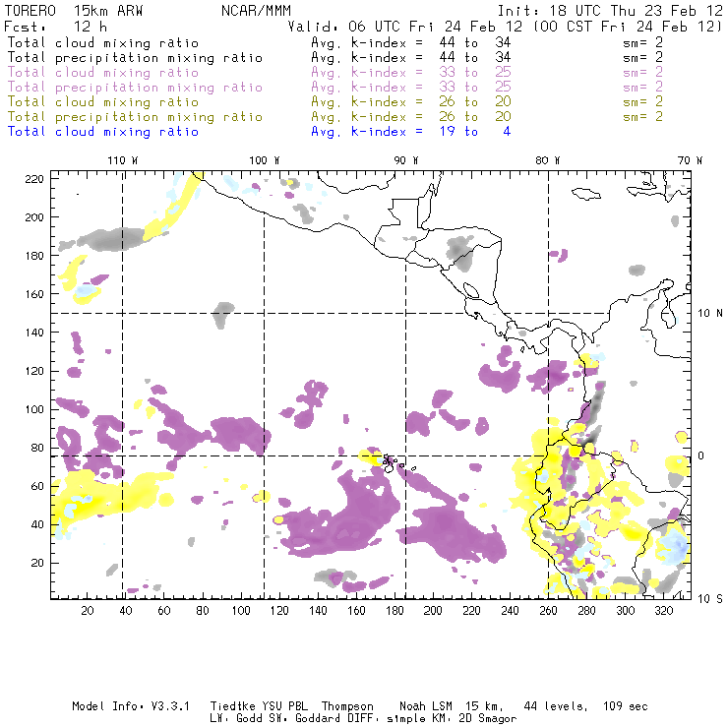The height and width of the screenshot is (728, 728).
Task: Click the 'Model Info: V3.3.1' text
Action: (131, 706)
